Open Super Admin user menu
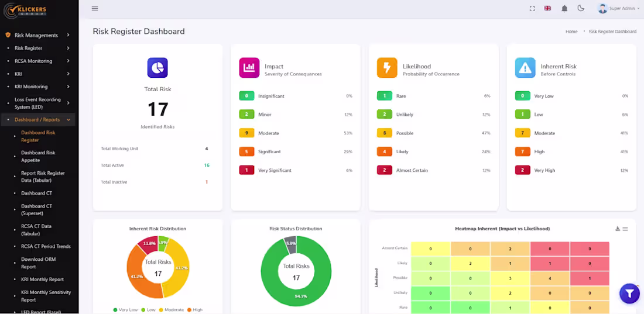The image size is (644, 314). 619,8
